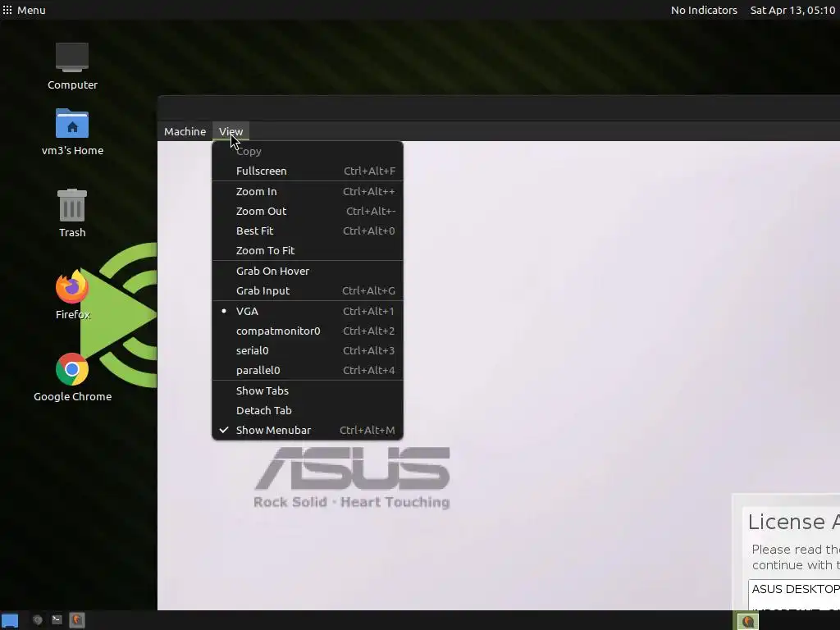This screenshot has width=840, height=630.
Task: Click the blue show-desktop icon in the bottom panel
Action: click(x=10, y=620)
